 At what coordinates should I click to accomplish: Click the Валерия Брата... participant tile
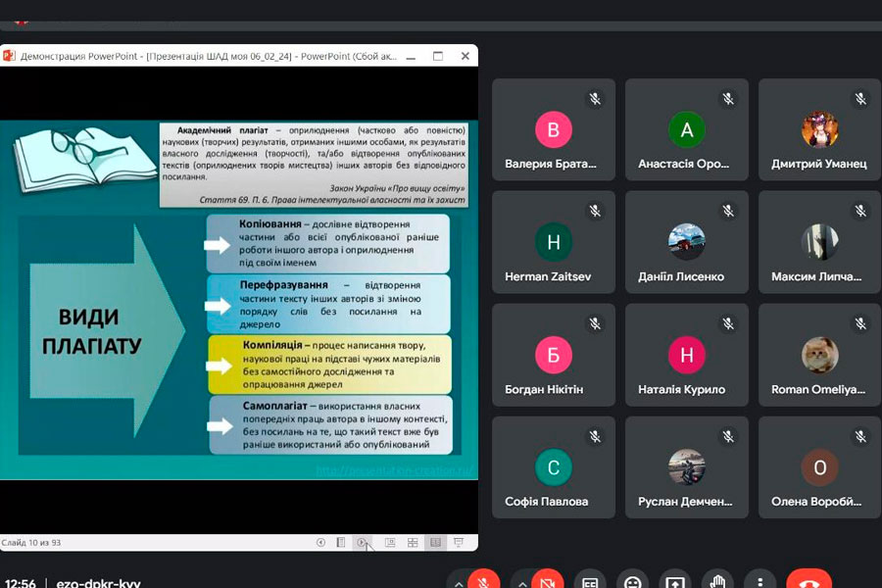tap(554, 129)
